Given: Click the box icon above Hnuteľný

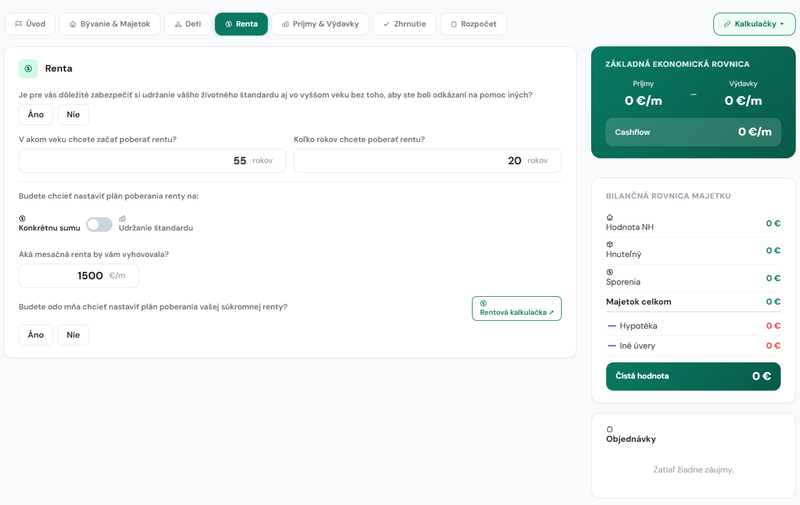Looking at the screenshot, I should click(x=610, y=244).
